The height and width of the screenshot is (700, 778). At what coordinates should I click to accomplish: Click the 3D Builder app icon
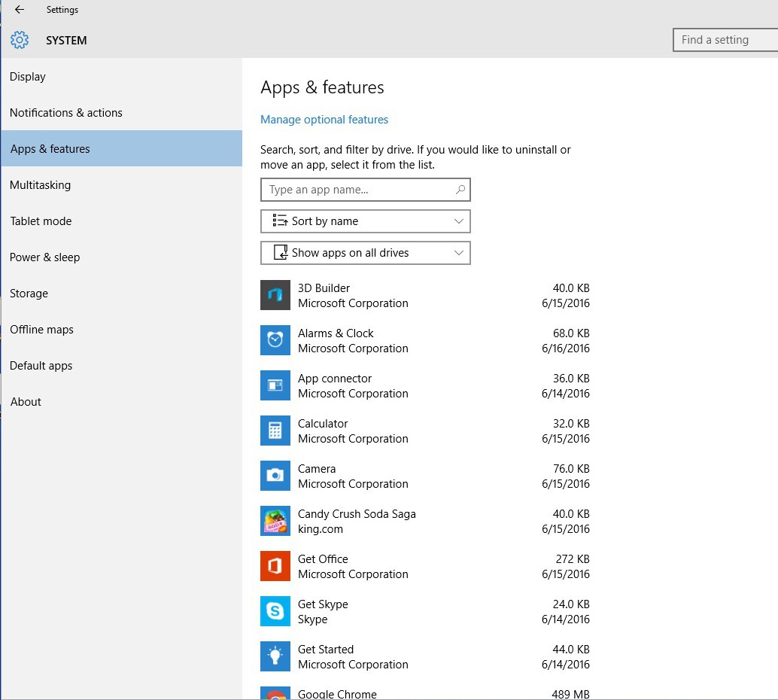[x=275, y=295]
